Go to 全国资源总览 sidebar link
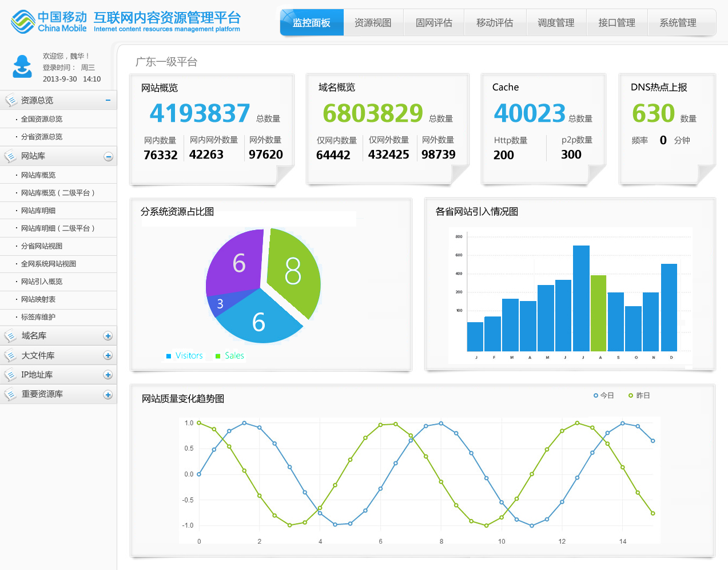Image resolution: width=728 pixels, height=570 pixels. pyautogui.click(x=42, y=119)
